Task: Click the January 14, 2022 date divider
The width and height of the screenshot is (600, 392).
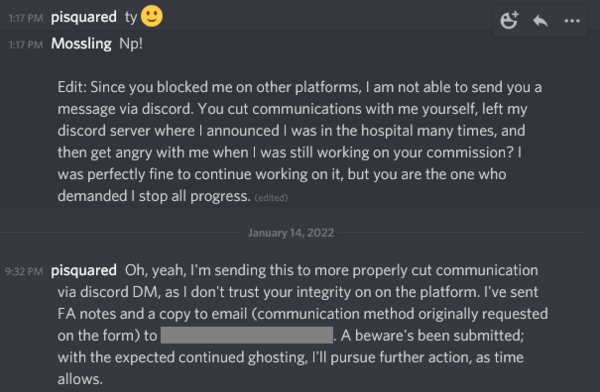Action: click(x=291, y=233)
